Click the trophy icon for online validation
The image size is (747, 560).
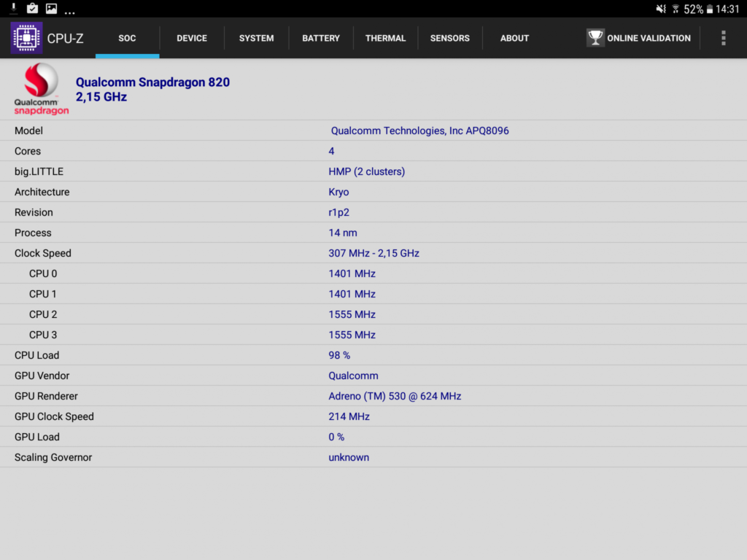595,38
